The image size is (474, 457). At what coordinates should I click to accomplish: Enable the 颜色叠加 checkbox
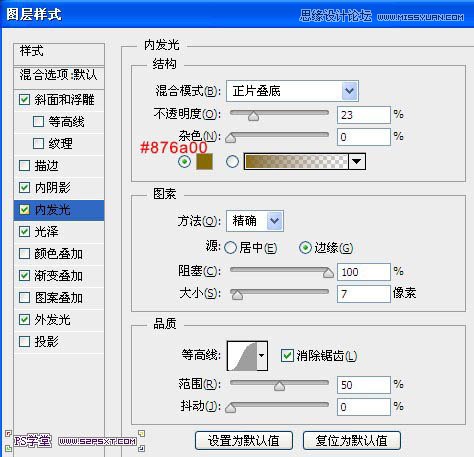[24, 253]
